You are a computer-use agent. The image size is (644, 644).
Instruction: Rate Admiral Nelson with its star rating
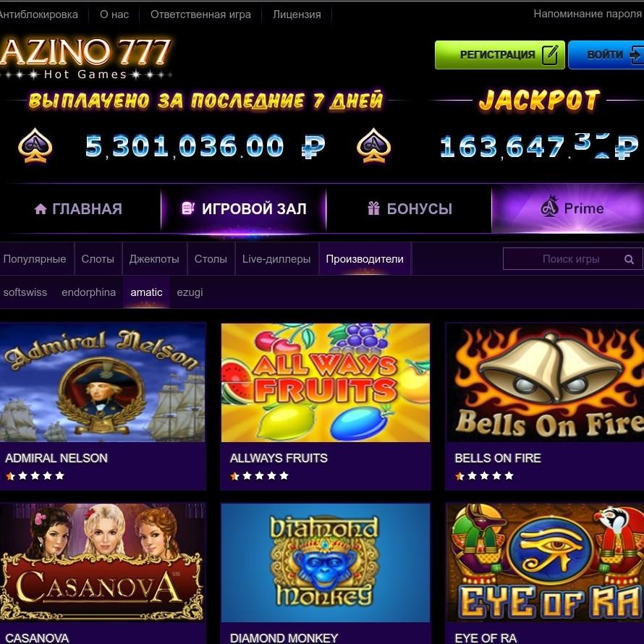tap(35, 475)
